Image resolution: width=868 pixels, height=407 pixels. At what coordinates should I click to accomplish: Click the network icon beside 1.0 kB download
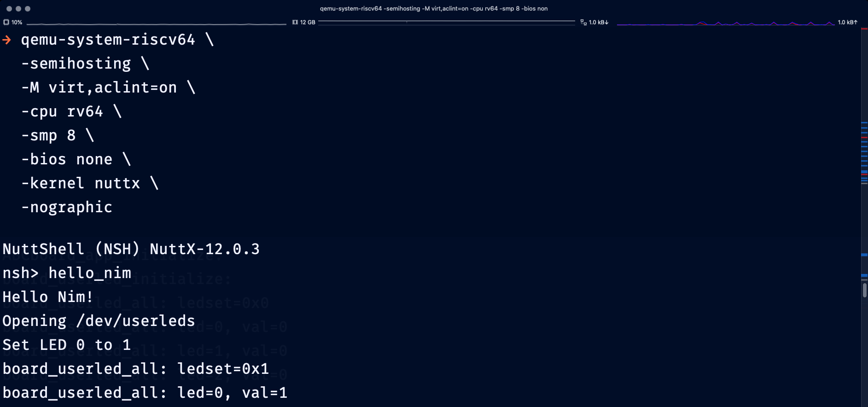pos(583,22)
